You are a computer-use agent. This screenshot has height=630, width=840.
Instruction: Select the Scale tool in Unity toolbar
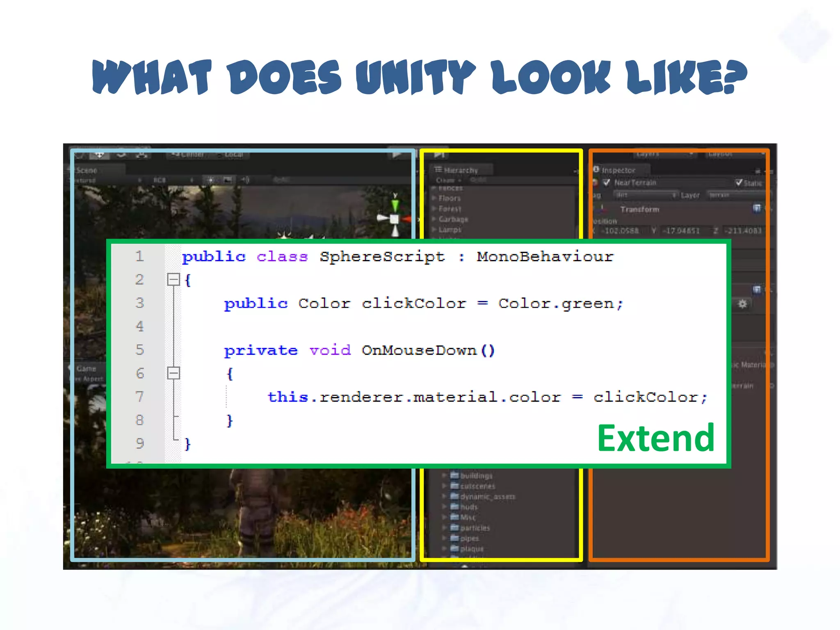click(x=142, y=155)
